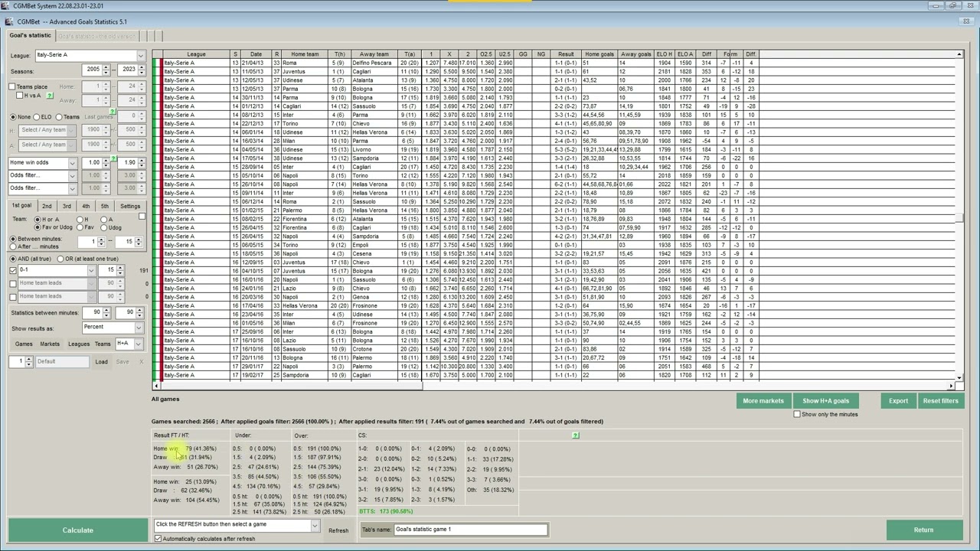980x551 pixels.
Task: Select the Teams radio option beside ELO
Action: [x=59, y=117]
